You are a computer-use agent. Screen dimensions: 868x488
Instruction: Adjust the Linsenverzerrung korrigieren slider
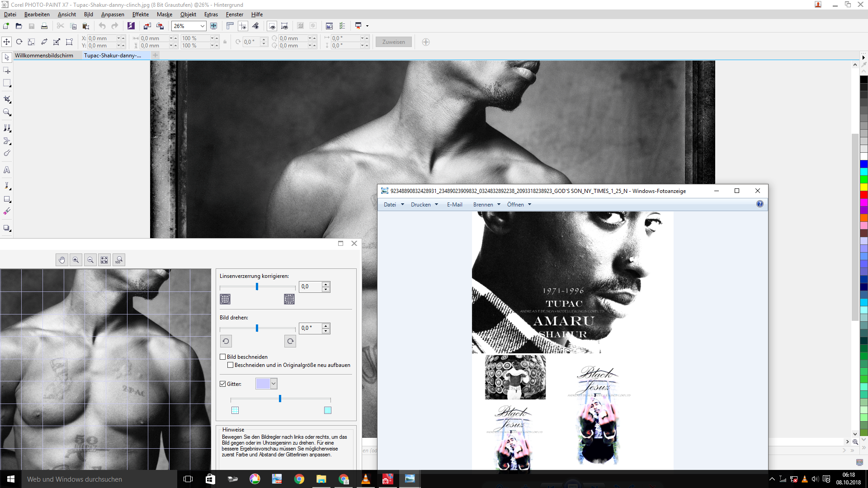pos(257,287)
